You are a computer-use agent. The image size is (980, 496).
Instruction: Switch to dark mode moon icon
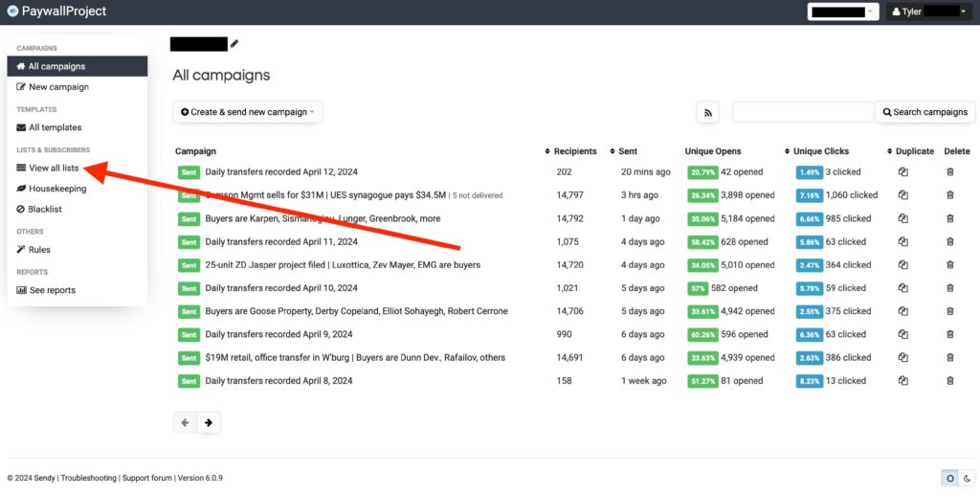click(966, 478)
